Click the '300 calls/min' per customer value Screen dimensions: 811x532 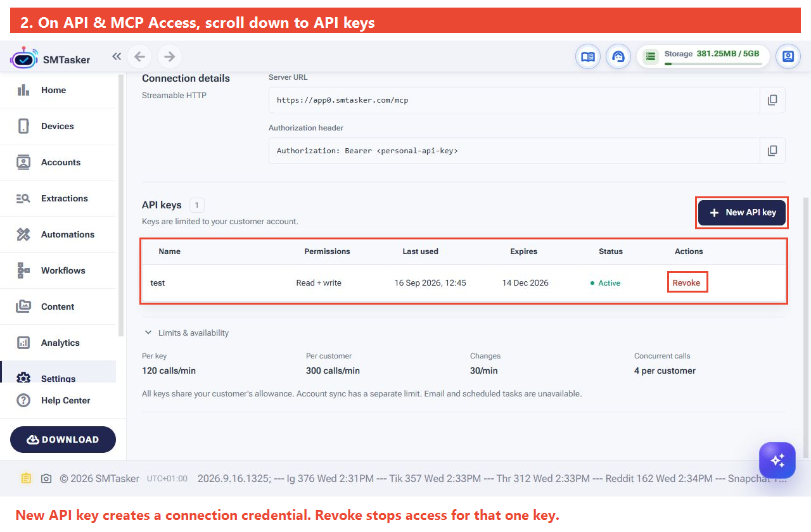click(x=333, y=370)
